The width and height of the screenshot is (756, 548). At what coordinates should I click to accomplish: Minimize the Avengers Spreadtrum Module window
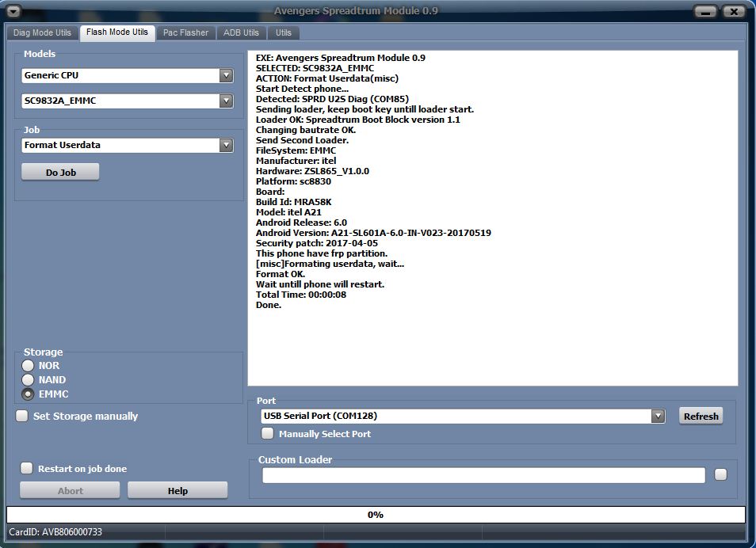tap(705, 12)
